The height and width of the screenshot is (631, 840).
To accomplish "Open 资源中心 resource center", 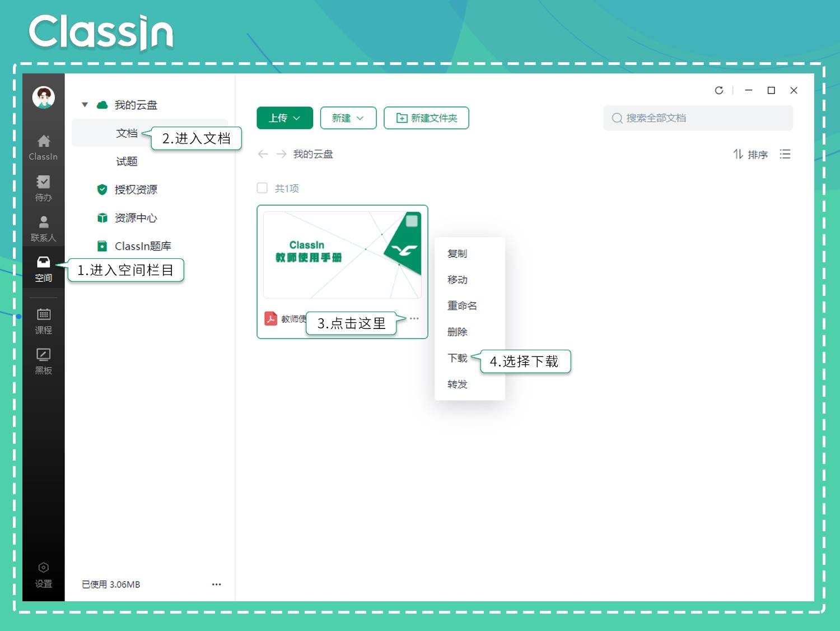I will 136,217.
